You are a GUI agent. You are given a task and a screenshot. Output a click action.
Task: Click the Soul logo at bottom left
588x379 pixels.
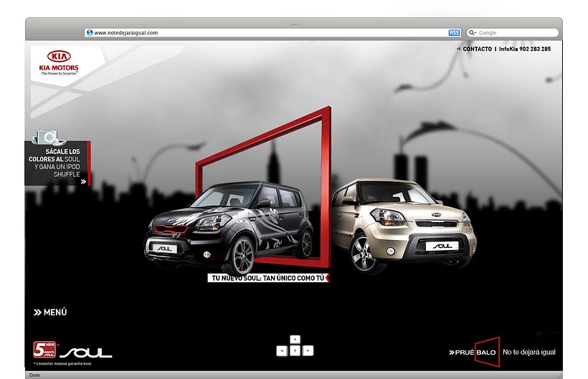tap(86, 352)
